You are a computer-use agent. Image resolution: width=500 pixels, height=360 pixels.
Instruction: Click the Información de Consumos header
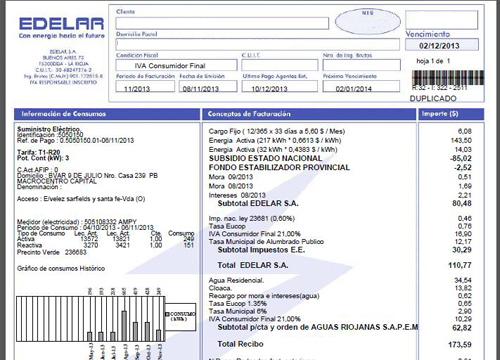click(x=107, y=114)
